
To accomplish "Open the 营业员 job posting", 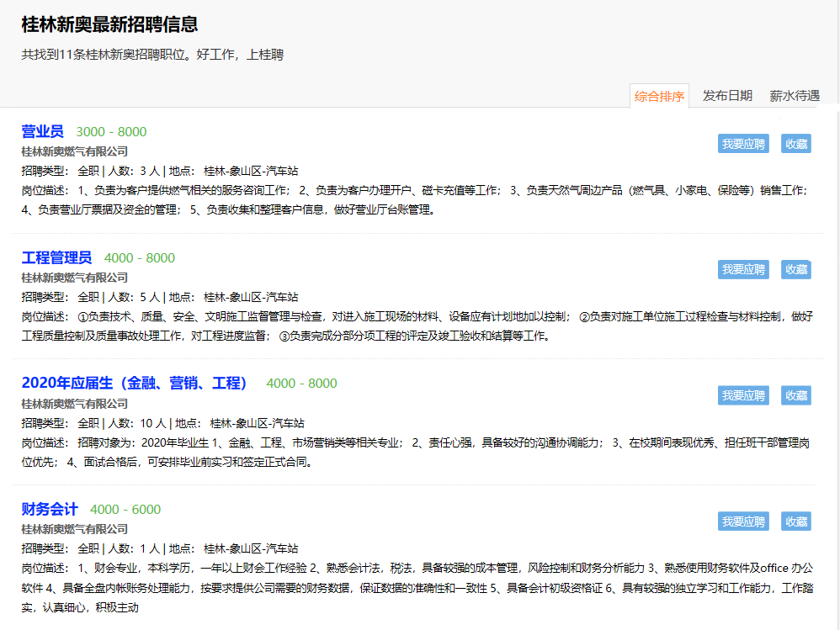I will (x=42, y=131).
